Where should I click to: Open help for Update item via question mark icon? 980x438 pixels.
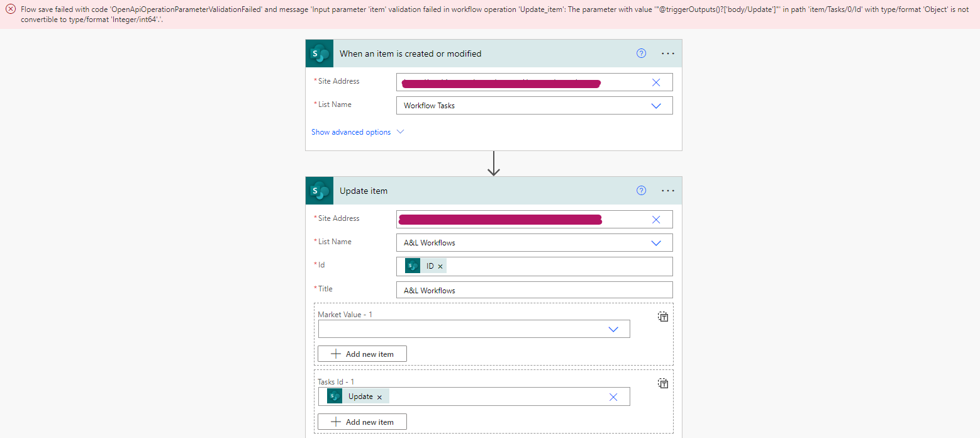coord(641,190)
